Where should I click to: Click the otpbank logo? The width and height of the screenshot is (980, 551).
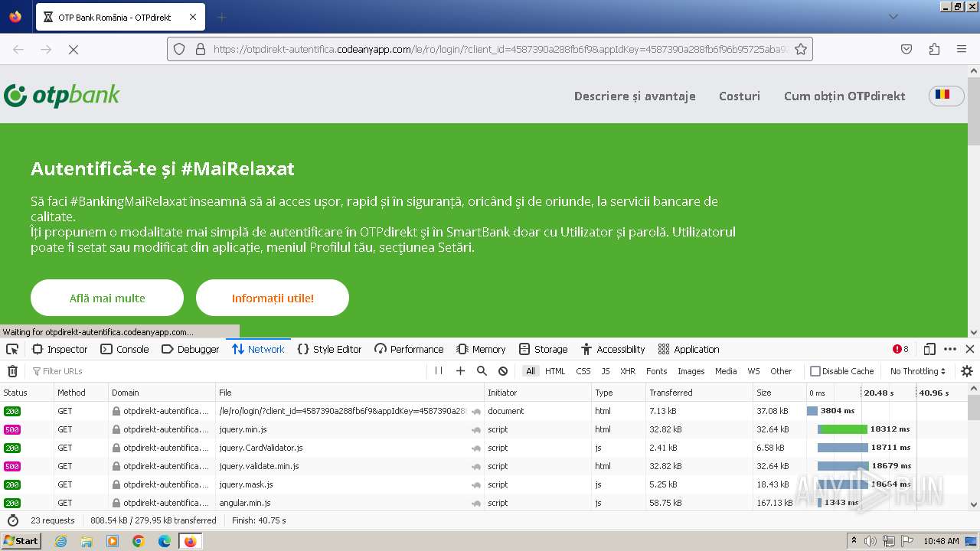(62, 96)
